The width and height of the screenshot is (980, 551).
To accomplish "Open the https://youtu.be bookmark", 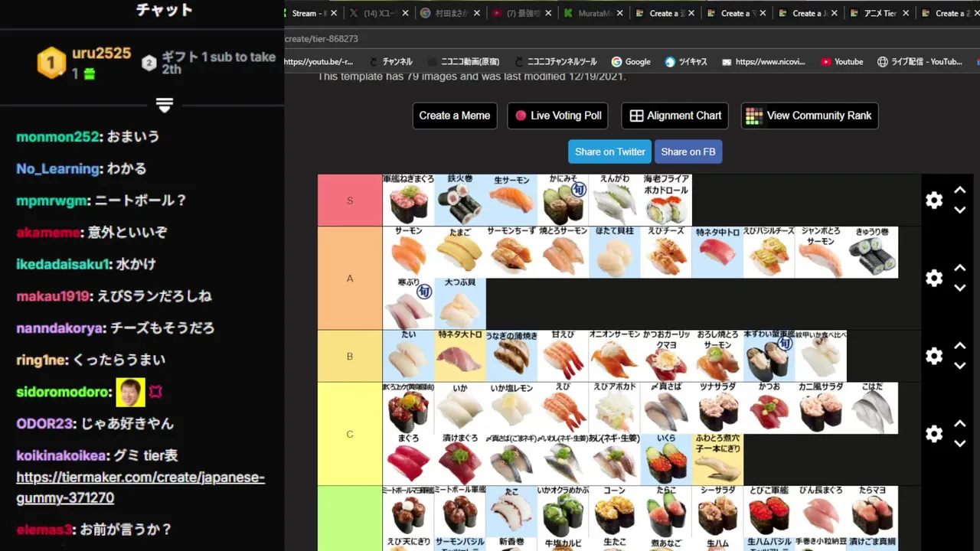I will tap(319, 62).
